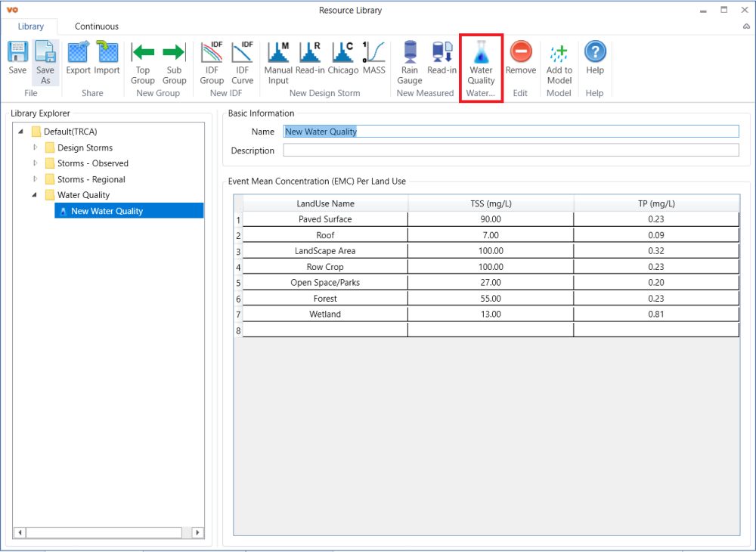Select New Water Quality tree item
Viewport: 756px width, 552px height.
point(107,211)
